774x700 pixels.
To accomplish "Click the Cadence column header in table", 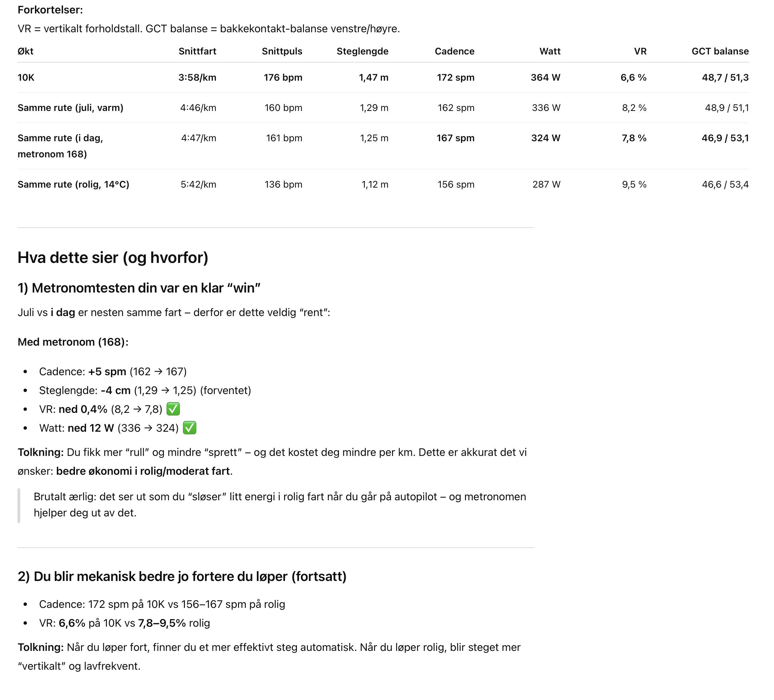I will [454, 51].
